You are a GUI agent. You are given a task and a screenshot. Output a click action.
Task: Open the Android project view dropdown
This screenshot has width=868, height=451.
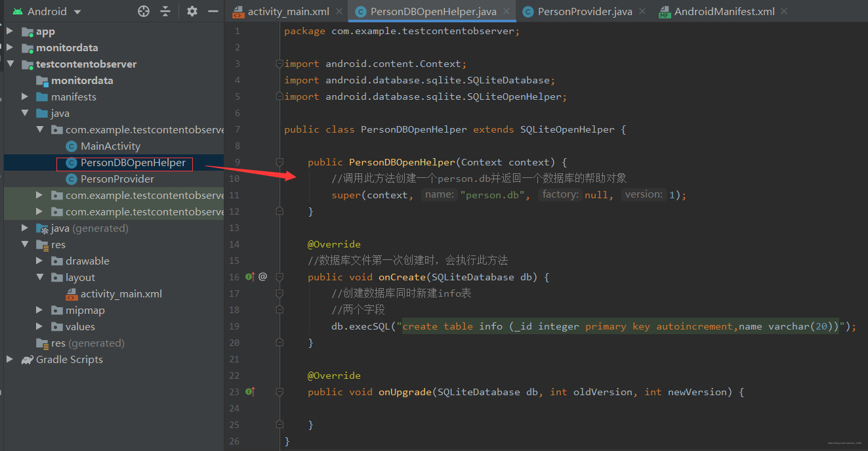click(47, 11)
